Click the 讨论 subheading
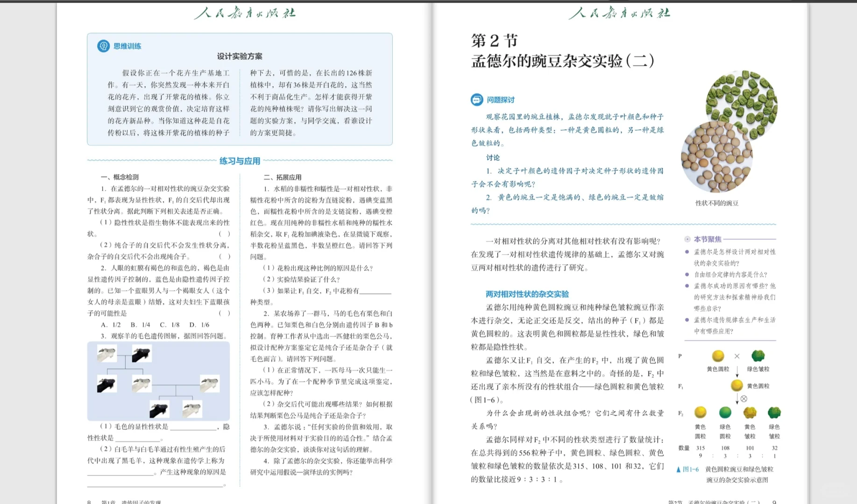 pyautogui.click(x=493, y=158)
